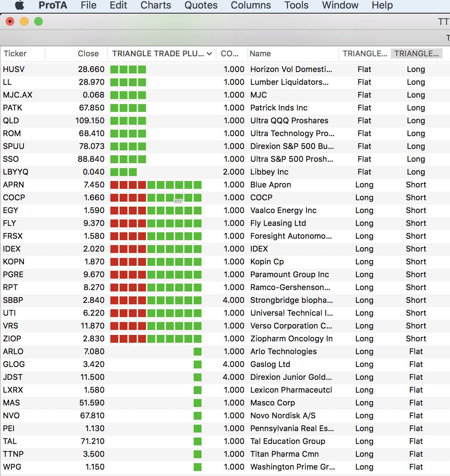Select the HUSV ticker row

[x=14, y=69]
